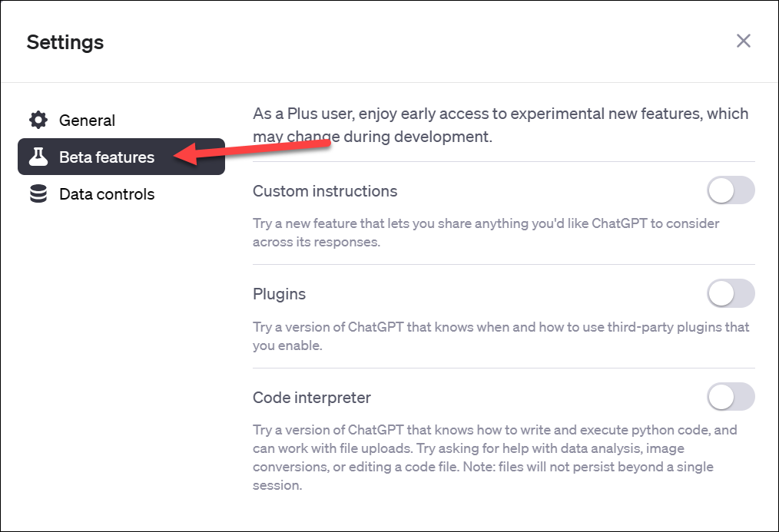Enable the Custom instructions toggle
The image size is (779, 532).
pyautogui.click(x=731, y=190)
